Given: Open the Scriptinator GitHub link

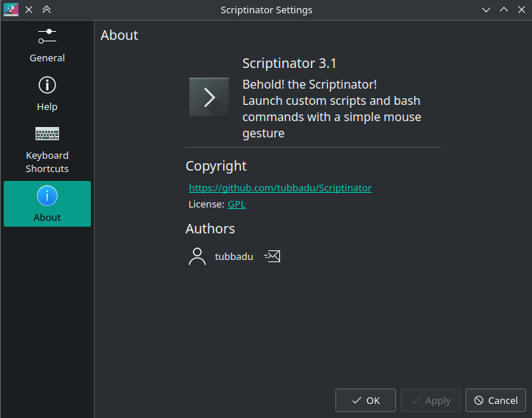Looking at the screenshot, I should (x=280, y=188).
